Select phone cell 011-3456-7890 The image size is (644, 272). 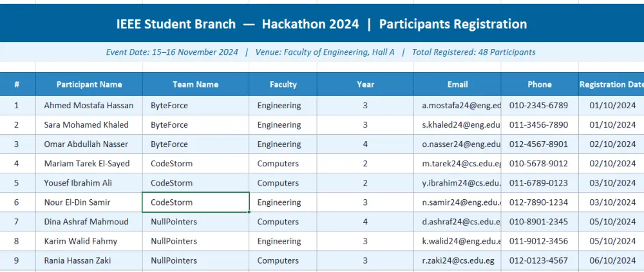540,125
